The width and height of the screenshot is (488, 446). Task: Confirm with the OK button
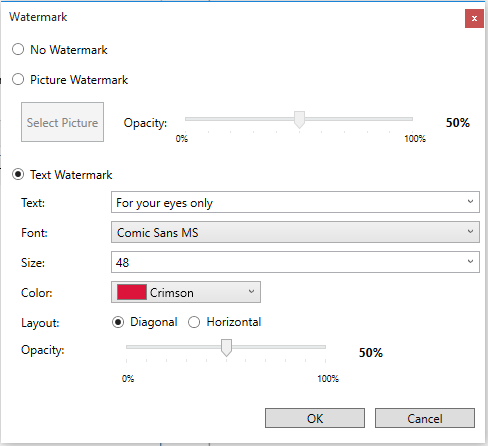coord(315,418)
